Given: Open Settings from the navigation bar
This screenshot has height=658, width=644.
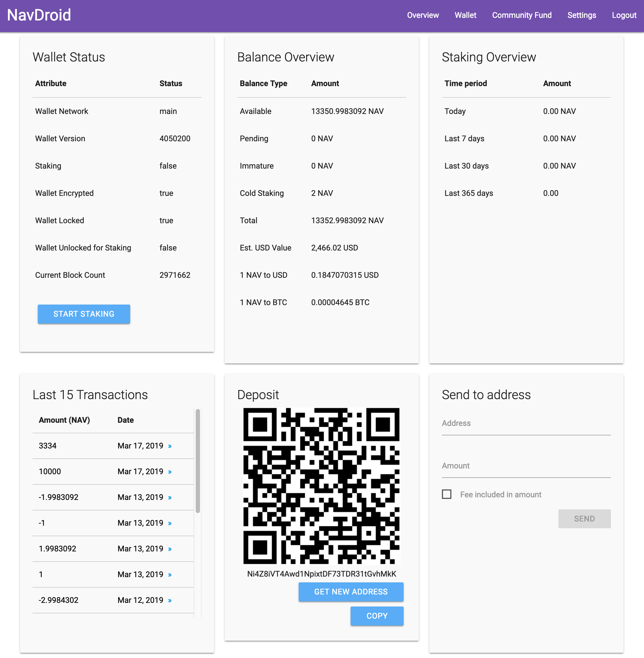Looking at the screenshot, I should [582, 15].
